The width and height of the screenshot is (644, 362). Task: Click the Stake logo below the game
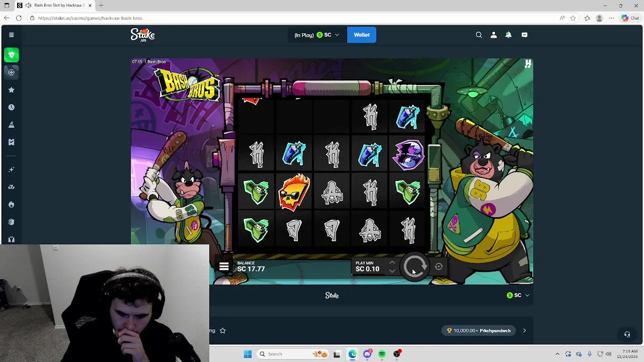tap(332, 295)
